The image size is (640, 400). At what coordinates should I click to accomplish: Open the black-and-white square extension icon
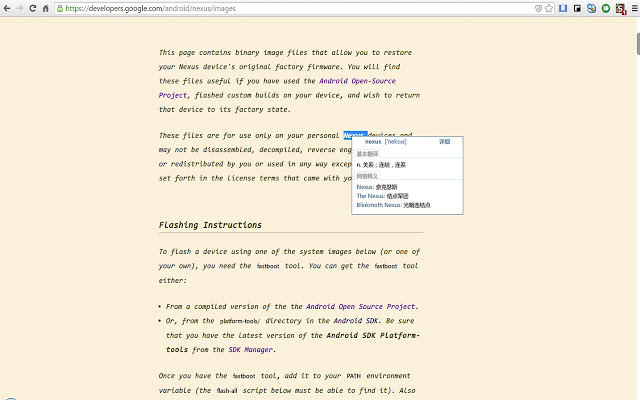(577, 8)
